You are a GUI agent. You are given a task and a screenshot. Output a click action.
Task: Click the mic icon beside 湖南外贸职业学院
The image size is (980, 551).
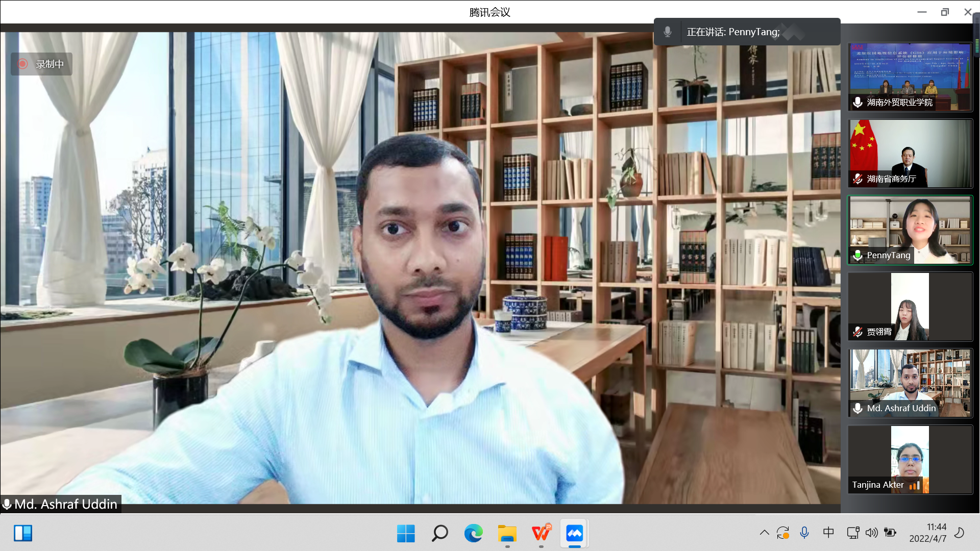(x=857, y=102)
